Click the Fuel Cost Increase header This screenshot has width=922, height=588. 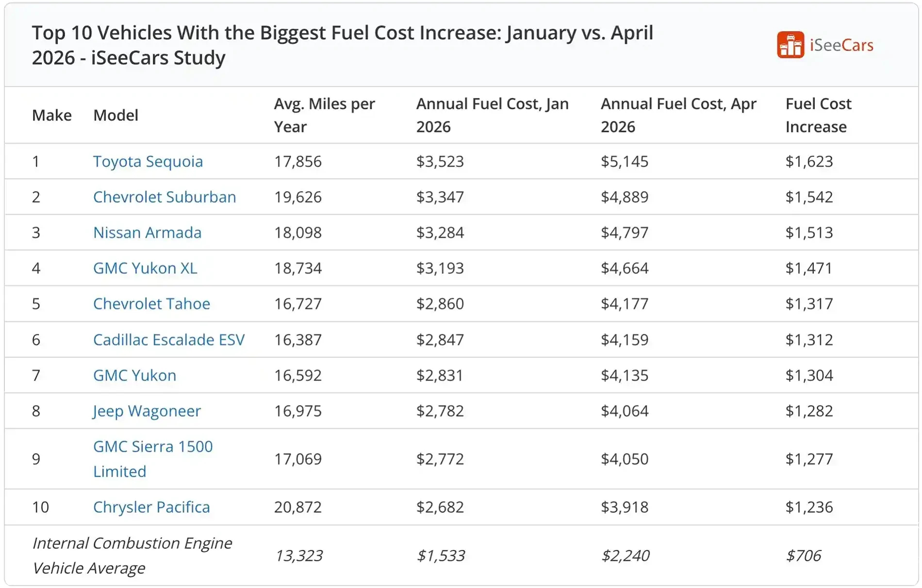pyautogui.click(x=818, y=115)
